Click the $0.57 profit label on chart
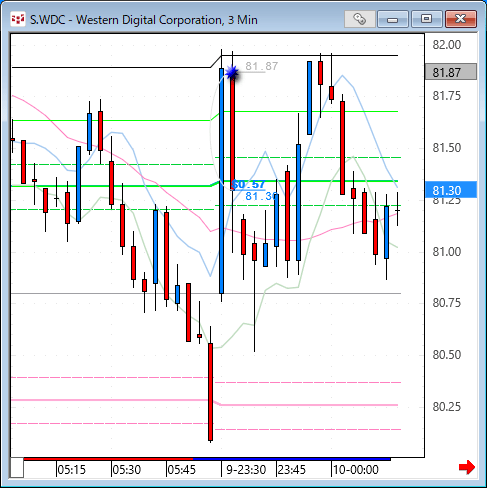487x488 pixels. click(x=249, y=184)
